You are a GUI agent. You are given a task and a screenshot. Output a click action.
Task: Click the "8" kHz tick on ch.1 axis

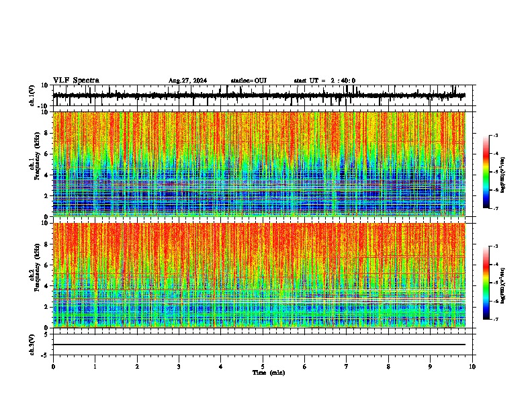[47, 133]
